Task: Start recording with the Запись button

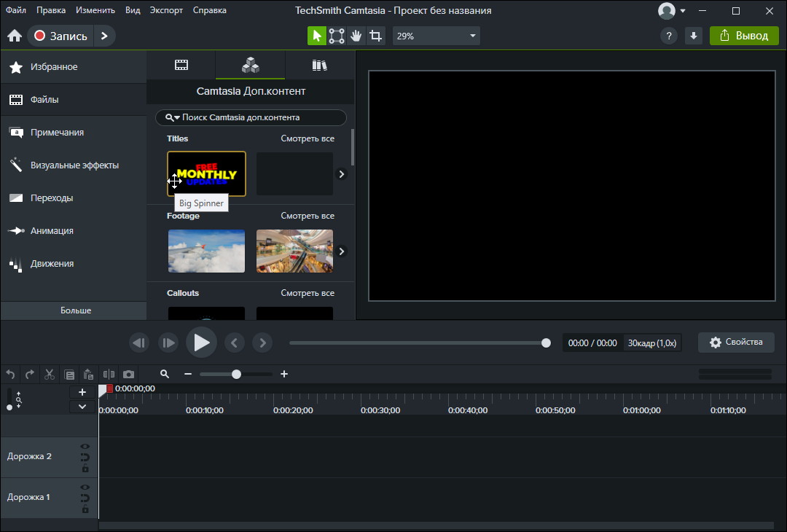Action: click(60, 36)
